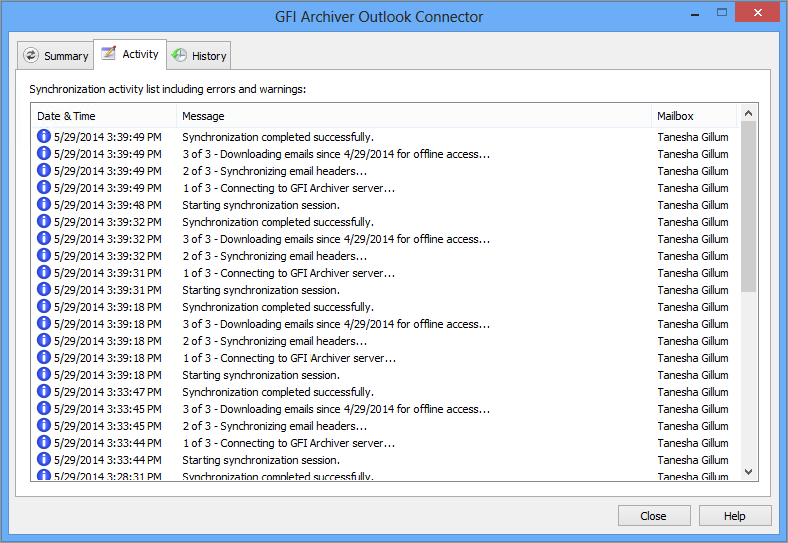The width and height of the screenshot is (788, 543).
Task: Click info icon for 3:33:47 PM Synchronization completed row
Action: [x=44, y=391]
